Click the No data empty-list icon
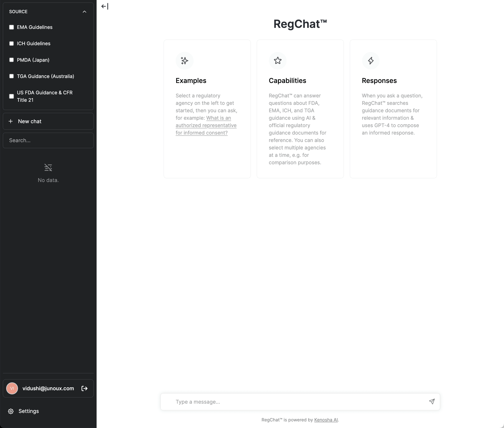The image size is (504, 428). click(x=48, y=167)
